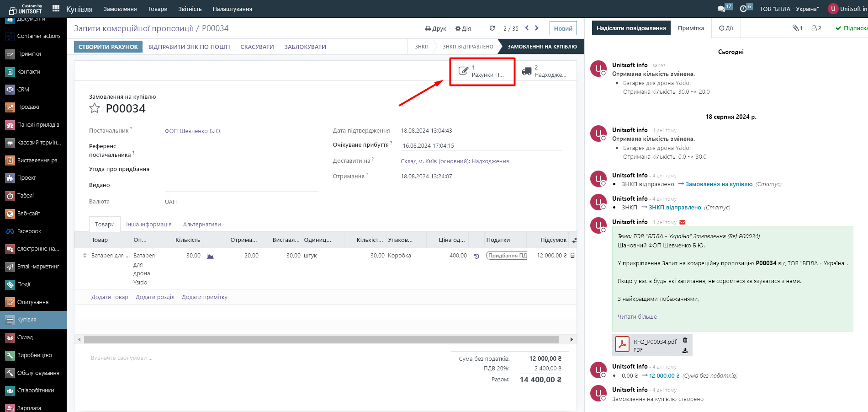The width and height of the screenshot is (868, 412).
Task: Download the RFQ_P00034.pdf attachment
Action: click(x=685, y=350)
